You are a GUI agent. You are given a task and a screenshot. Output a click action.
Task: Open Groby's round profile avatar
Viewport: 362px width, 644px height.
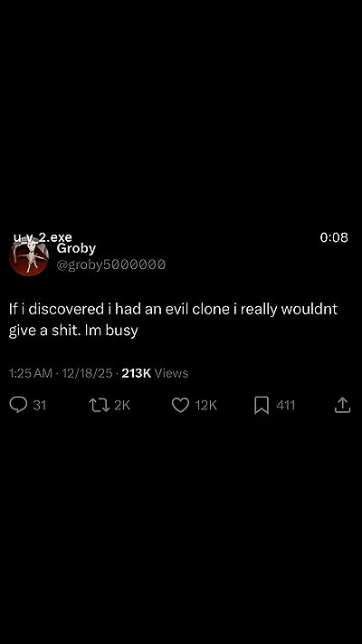(x=29, y=257)
